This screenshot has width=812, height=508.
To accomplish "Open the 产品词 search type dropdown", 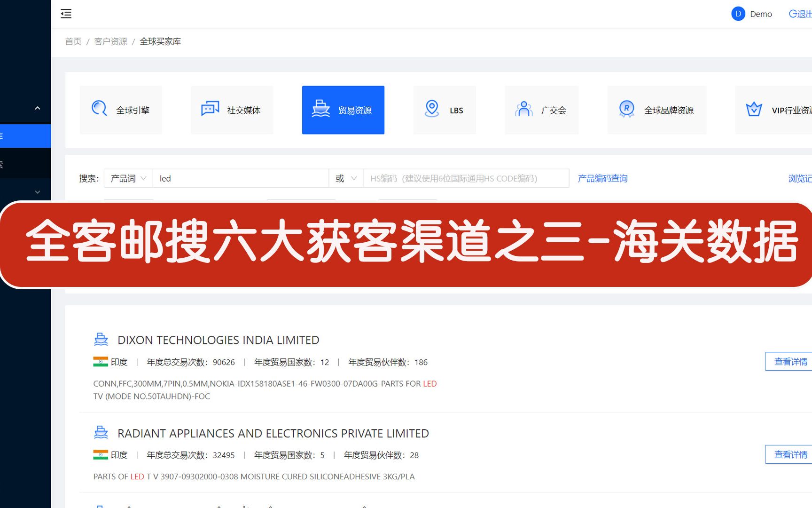I will 128,178.
